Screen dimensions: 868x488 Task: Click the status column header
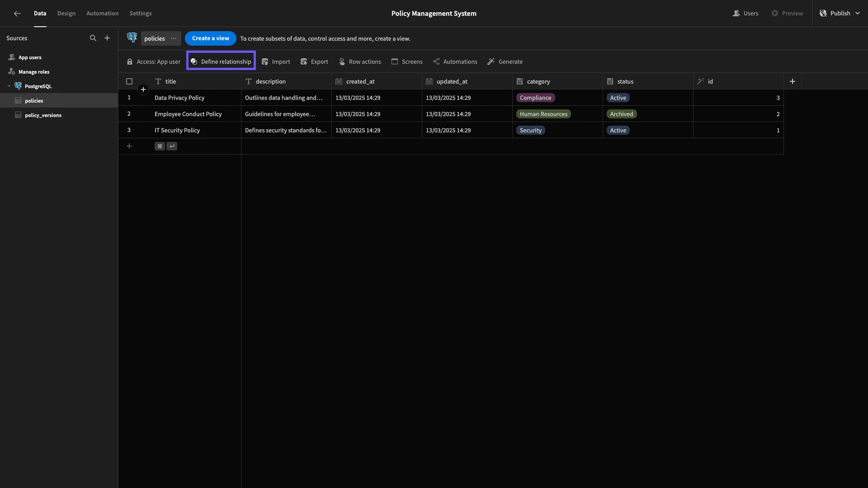pos(648,81)
